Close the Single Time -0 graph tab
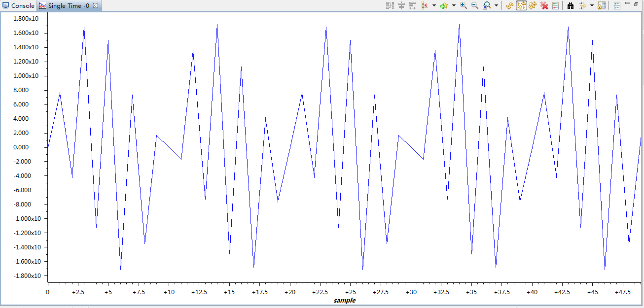Viewport: 644px width, 308px height. pos(96,5)
